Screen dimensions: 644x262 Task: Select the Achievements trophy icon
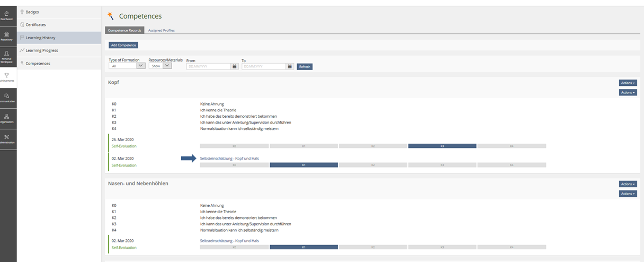click(7, 77)
